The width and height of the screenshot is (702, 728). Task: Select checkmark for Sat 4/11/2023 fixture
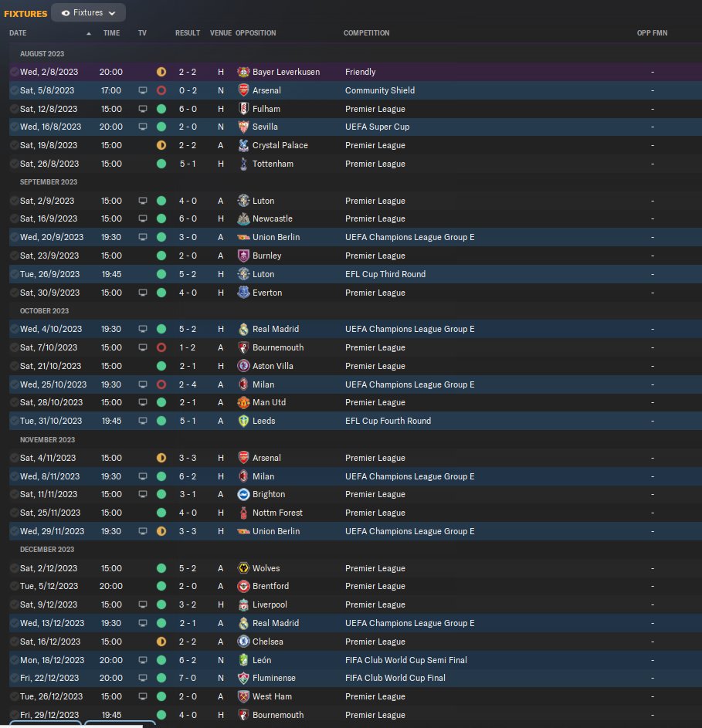[x=15, y=459]
